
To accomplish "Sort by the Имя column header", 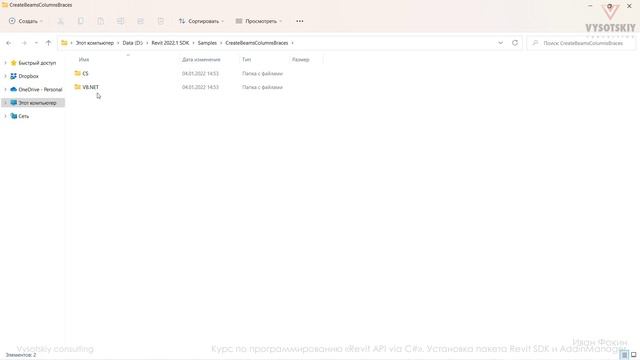I will pyautogui.click(x=84, y=60).
